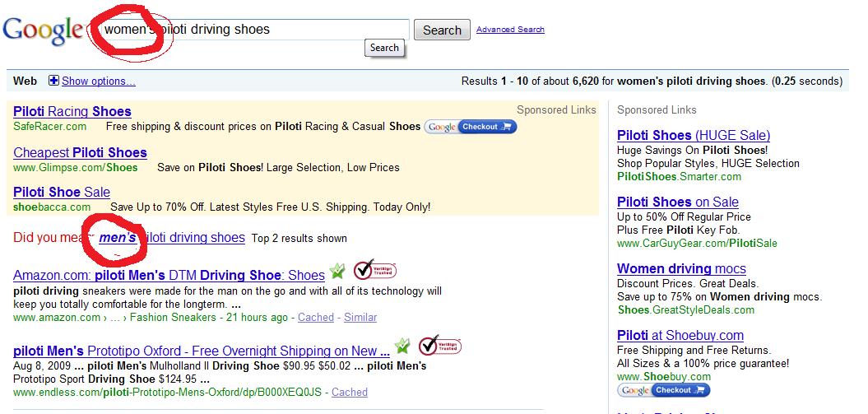The height and width of the screenshot is (414, 868).
Task: Open Piloti Shoes (HUGE Sale) sponsored link
Action: point(694,135)
